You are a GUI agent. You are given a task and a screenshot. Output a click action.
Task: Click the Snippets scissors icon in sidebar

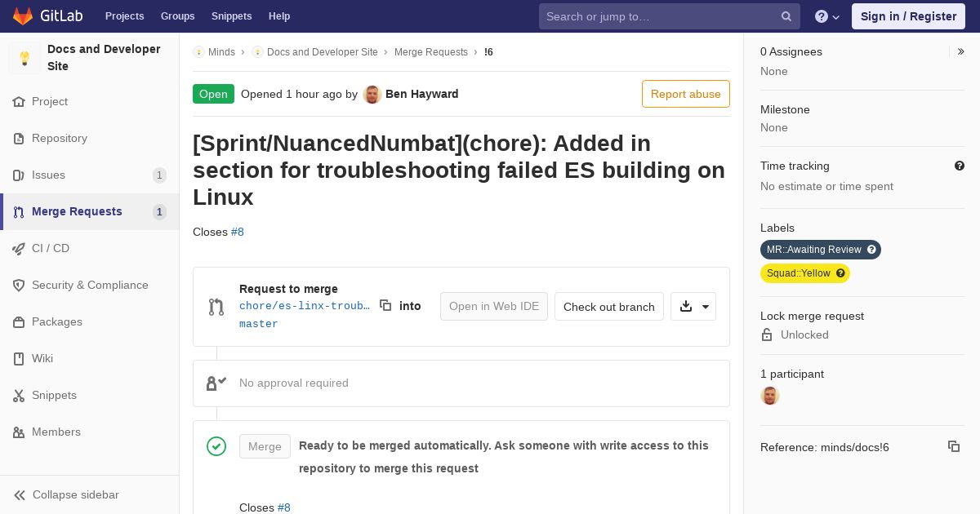tap(19, 396)
